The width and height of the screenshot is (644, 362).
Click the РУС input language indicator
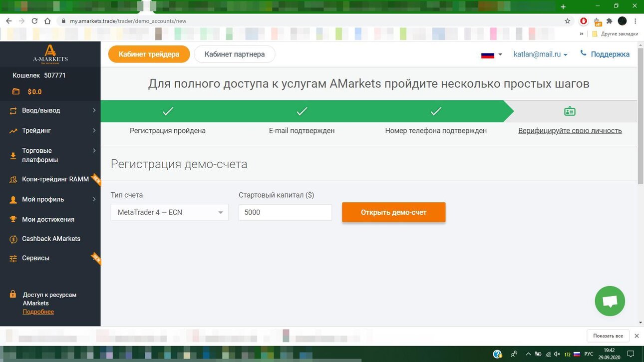point(589,354)
